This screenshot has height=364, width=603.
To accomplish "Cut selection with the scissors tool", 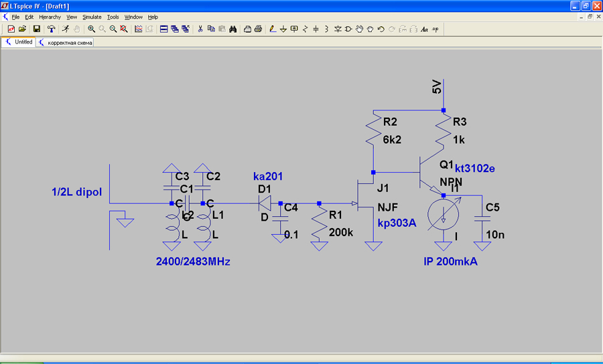I will pyautogui.click(x=200, y=29).
